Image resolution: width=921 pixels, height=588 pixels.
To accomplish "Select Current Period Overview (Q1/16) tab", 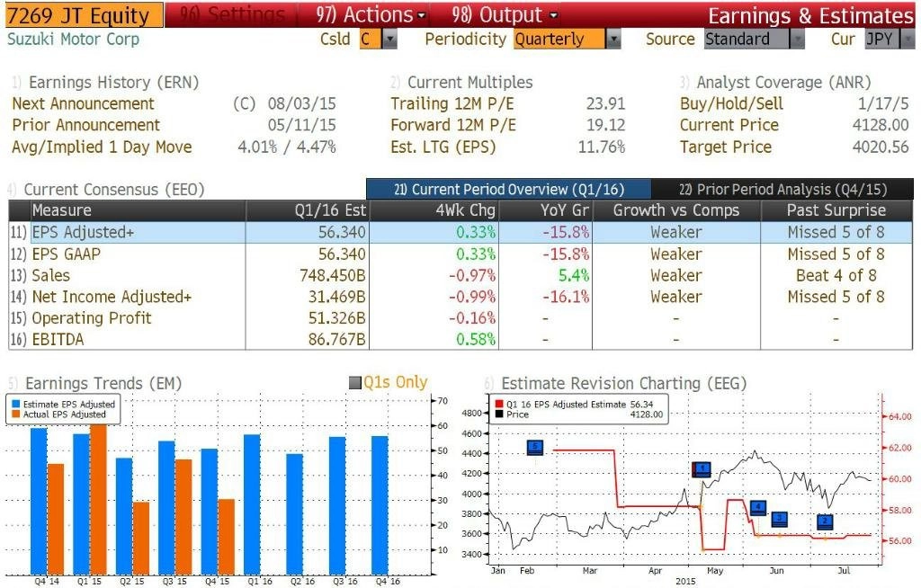I will 509,189.
